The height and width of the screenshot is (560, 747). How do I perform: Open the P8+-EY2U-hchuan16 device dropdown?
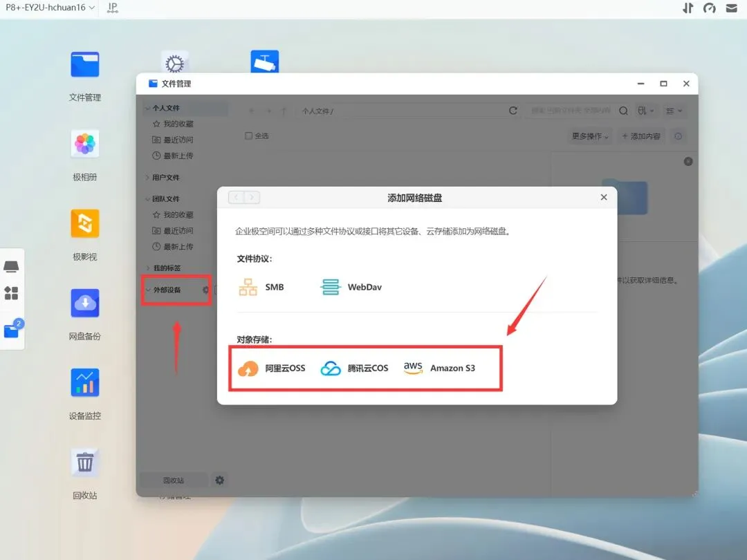point(50,8)
